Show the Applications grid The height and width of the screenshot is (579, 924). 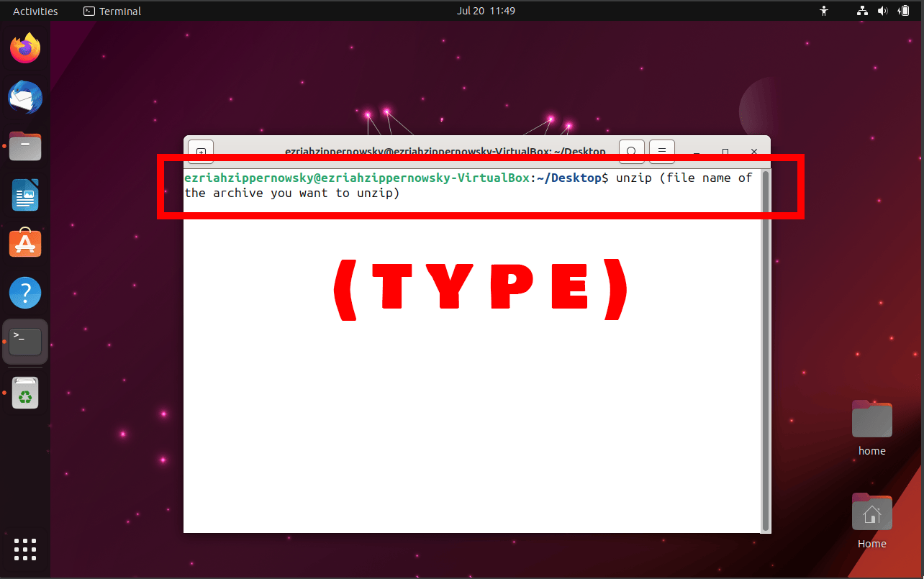(x=25, y=550)
